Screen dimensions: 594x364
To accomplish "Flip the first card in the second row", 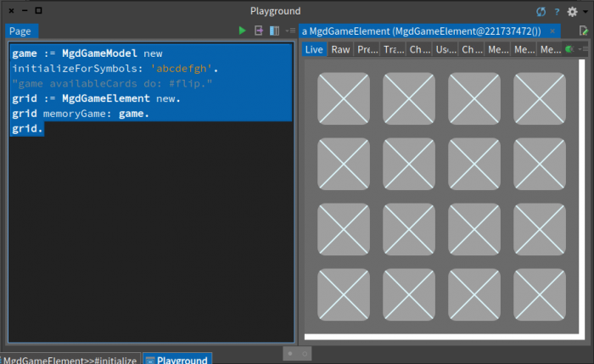I will [344, 164].
